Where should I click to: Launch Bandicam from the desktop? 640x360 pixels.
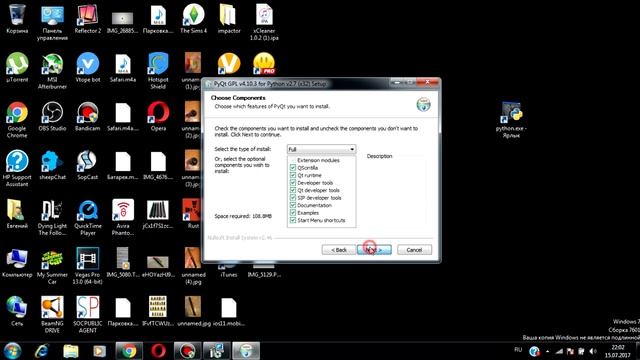tap(87, 116)
